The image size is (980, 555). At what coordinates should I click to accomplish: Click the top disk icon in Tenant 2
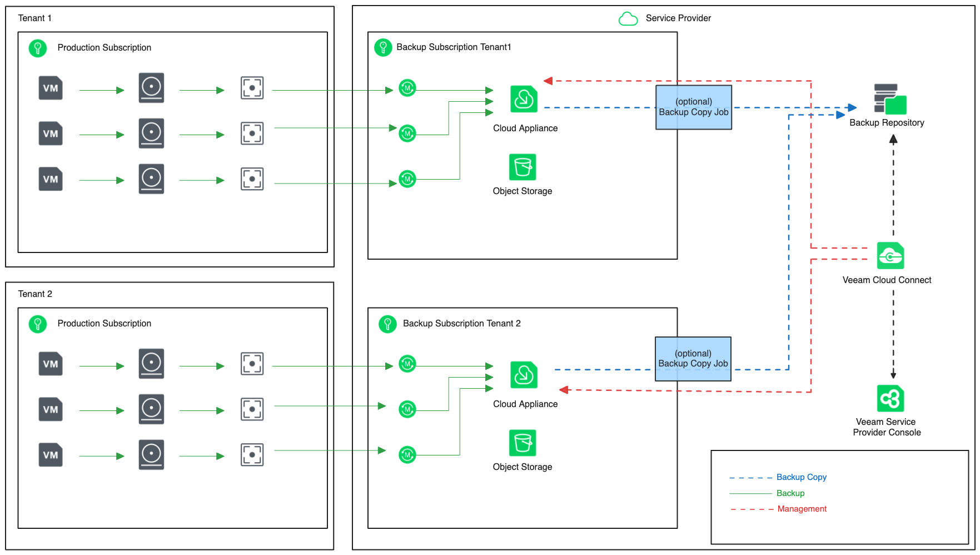tap(151, 364)
